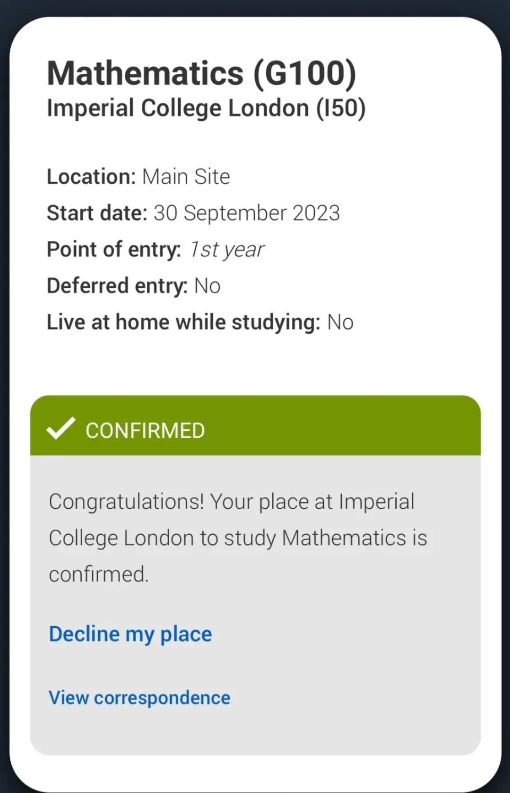
Task: Click the Main Site location value
Action: point(186,177)
